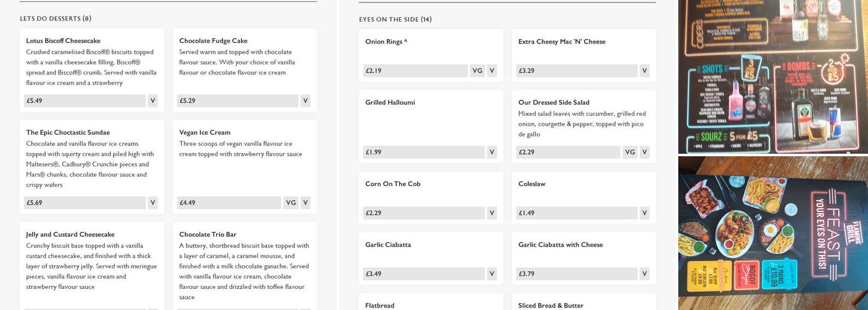Screen dimensions: 868x310
Task: Click V badge on Garlic Ciabatta
Action: click(492, 274)
